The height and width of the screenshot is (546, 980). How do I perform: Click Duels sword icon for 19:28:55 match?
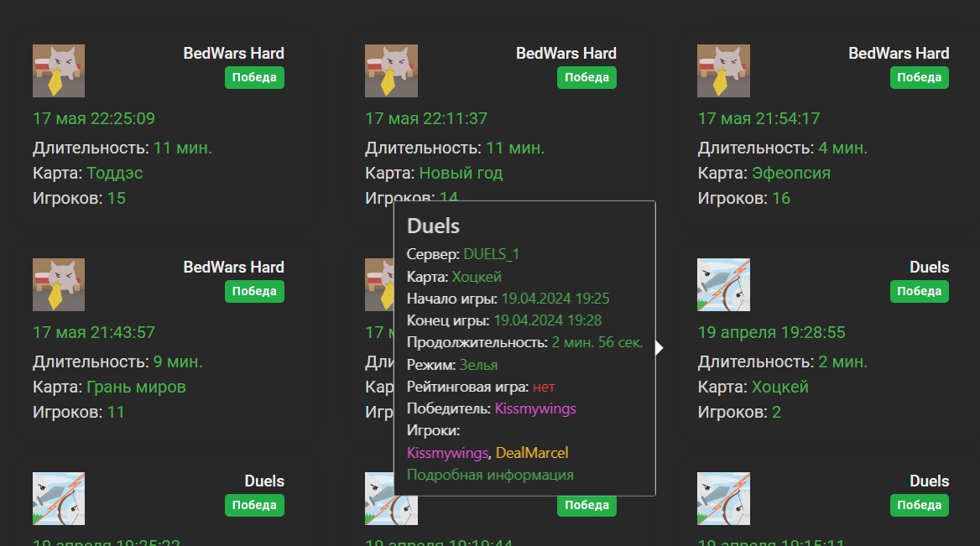[x=723, y=285]
